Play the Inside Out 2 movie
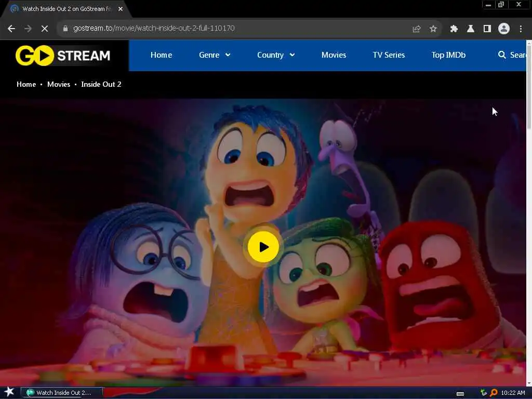The height and width of the screenshot is (399, 532). click(263, 247)
